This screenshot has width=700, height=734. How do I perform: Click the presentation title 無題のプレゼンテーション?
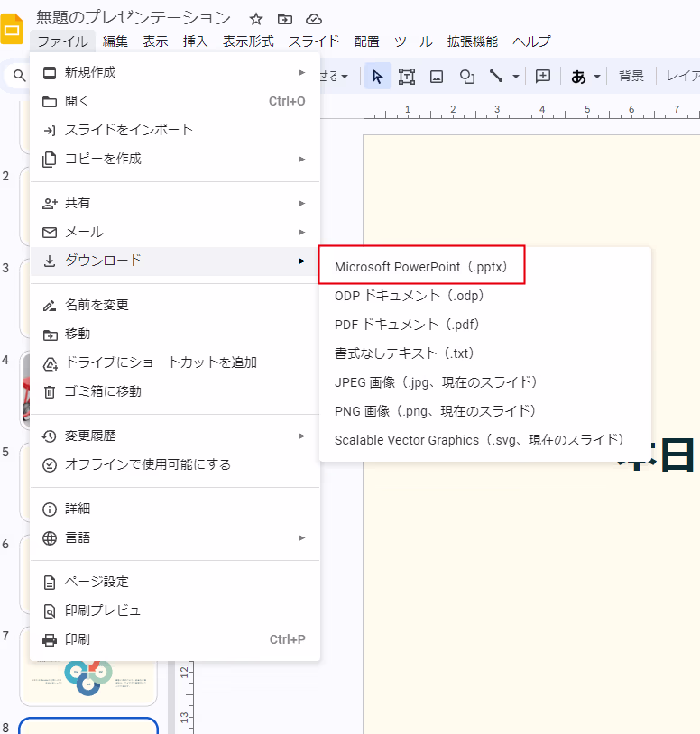(134, 18)
